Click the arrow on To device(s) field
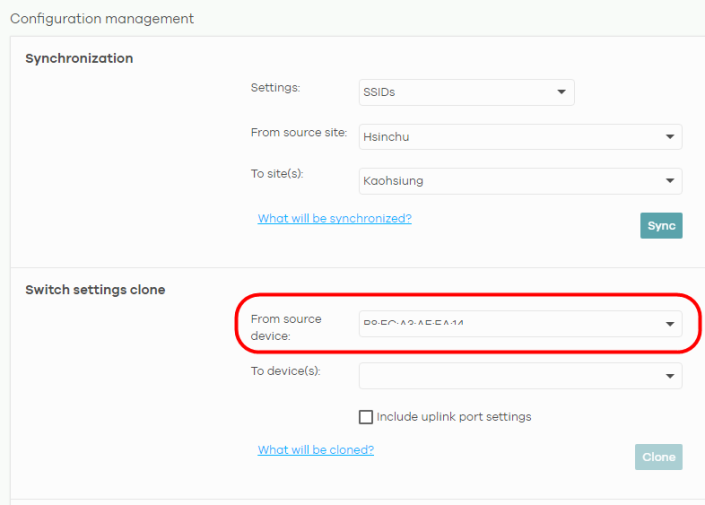 point(669,376)
